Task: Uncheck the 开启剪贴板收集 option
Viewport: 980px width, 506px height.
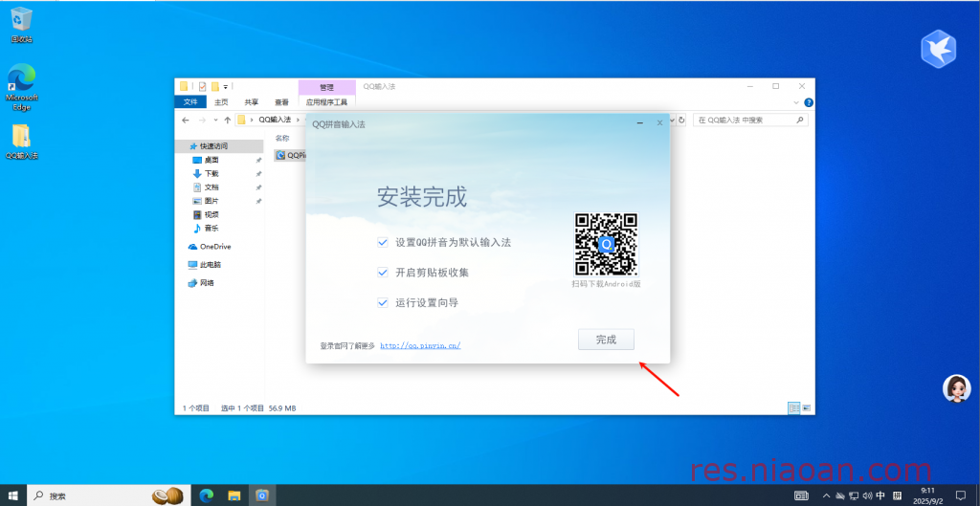Action: point(383,273)
